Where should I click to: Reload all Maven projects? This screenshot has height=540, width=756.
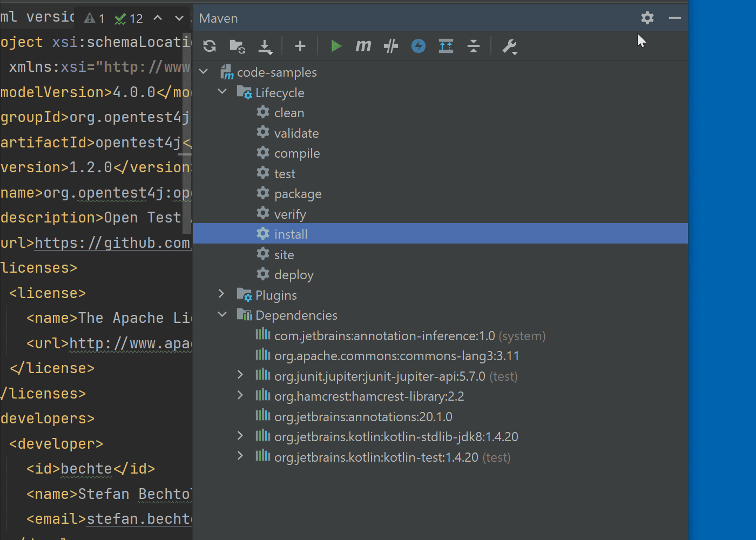(x=209, y=46)
